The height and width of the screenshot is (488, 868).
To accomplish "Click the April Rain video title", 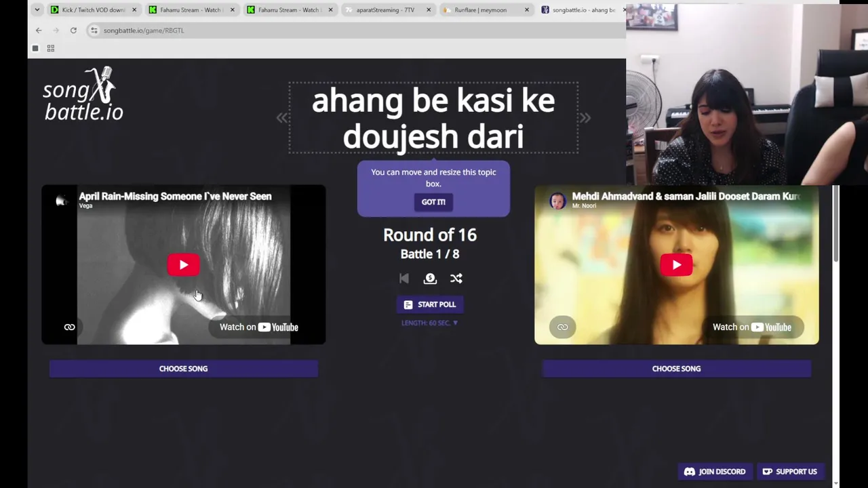I will click(x=175, y=197).
